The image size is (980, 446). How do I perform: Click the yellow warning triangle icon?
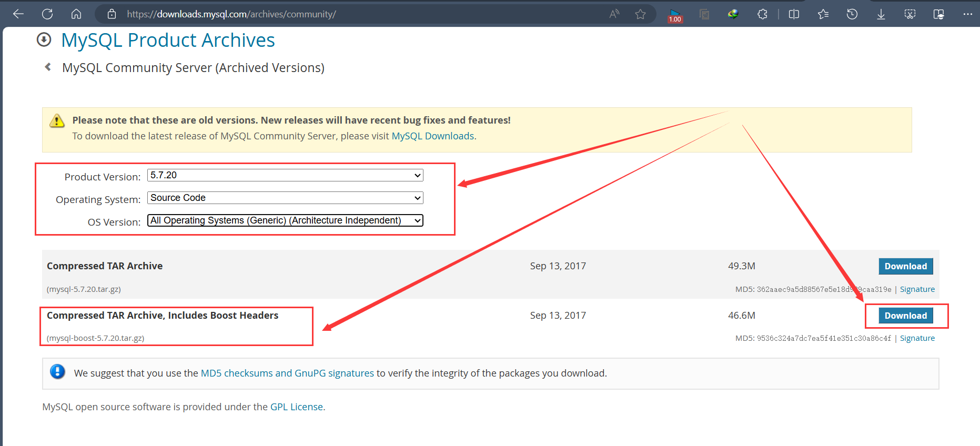(57, 121)
